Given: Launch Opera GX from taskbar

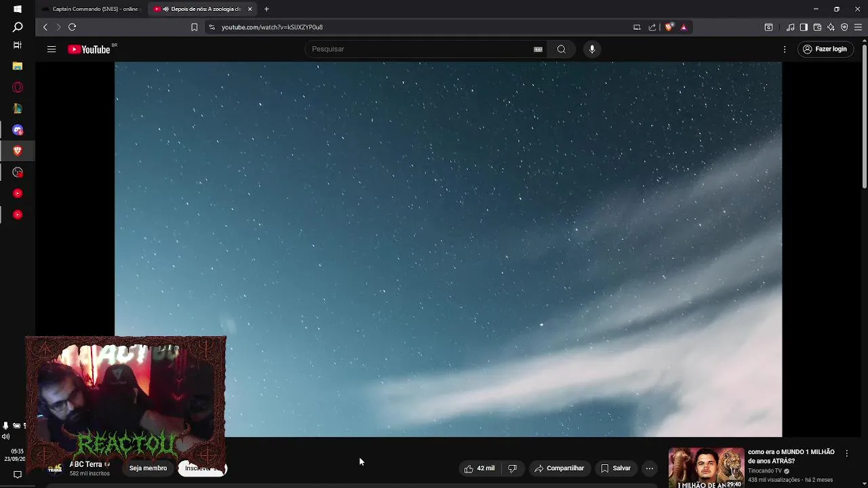Looking at the screenshot, I should point(18,87).
